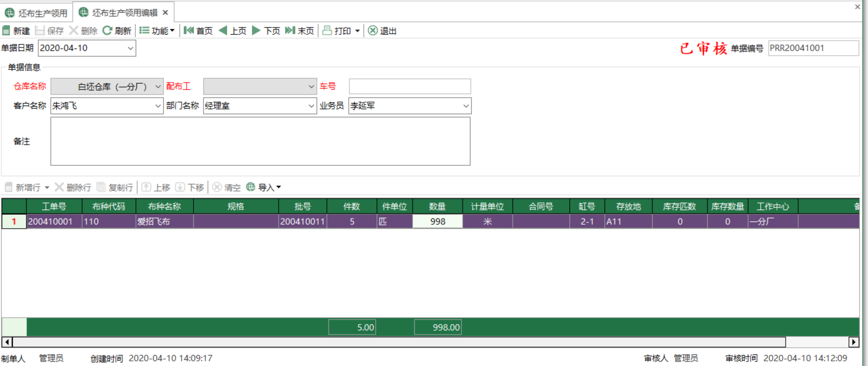
Task: Click the 保存 (Save) toolbar icon
Action: [x=40, y=30]
